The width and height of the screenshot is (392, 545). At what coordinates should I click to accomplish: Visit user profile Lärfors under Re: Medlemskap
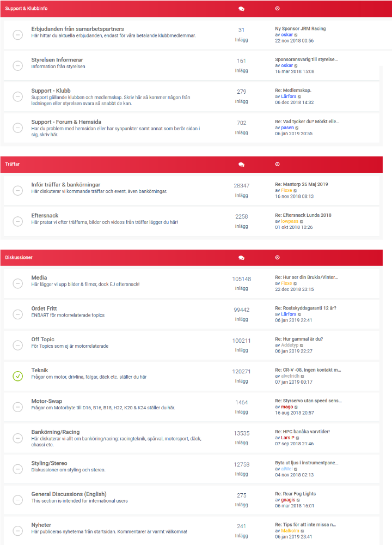289,96
